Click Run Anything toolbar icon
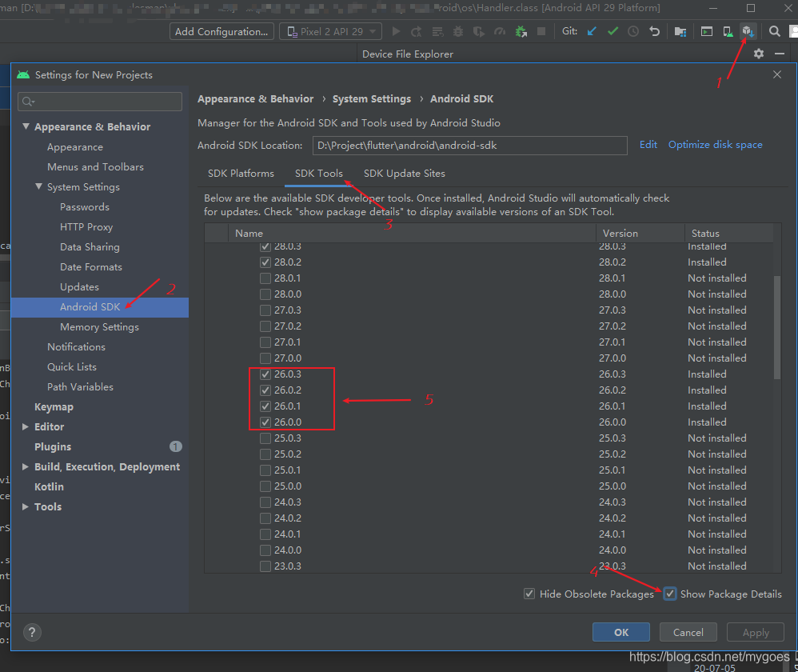Viewport: 798px width, 672px height. (706, 31)
